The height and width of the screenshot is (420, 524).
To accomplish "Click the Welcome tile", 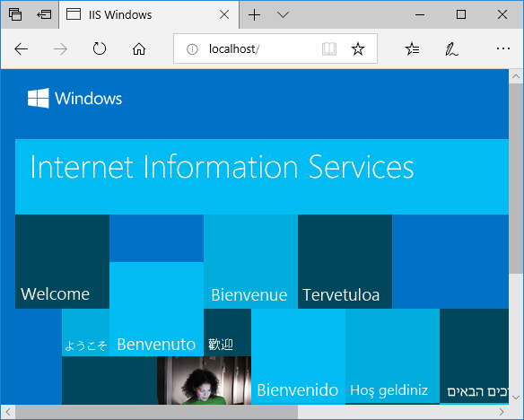I will (x=62, y=261).
